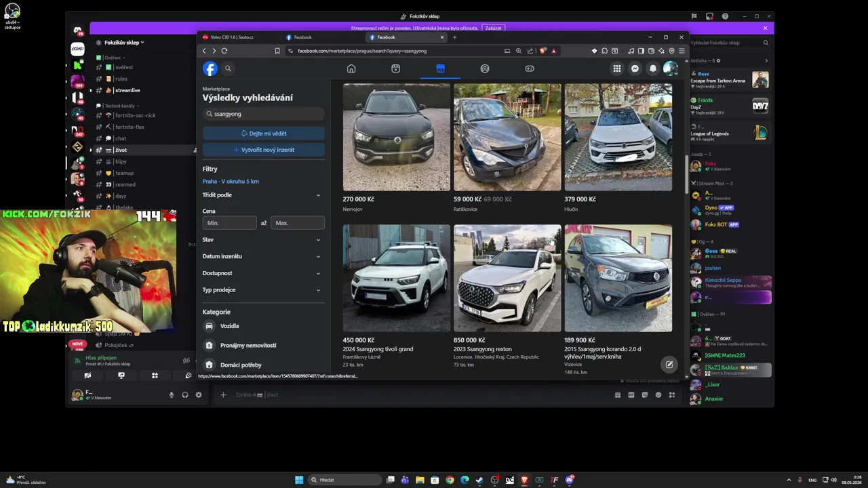Image resolution: width=868 pixels, height=488 pixels.
Task: Toggle Discord headphones deafen
Action: coord(185,394)
